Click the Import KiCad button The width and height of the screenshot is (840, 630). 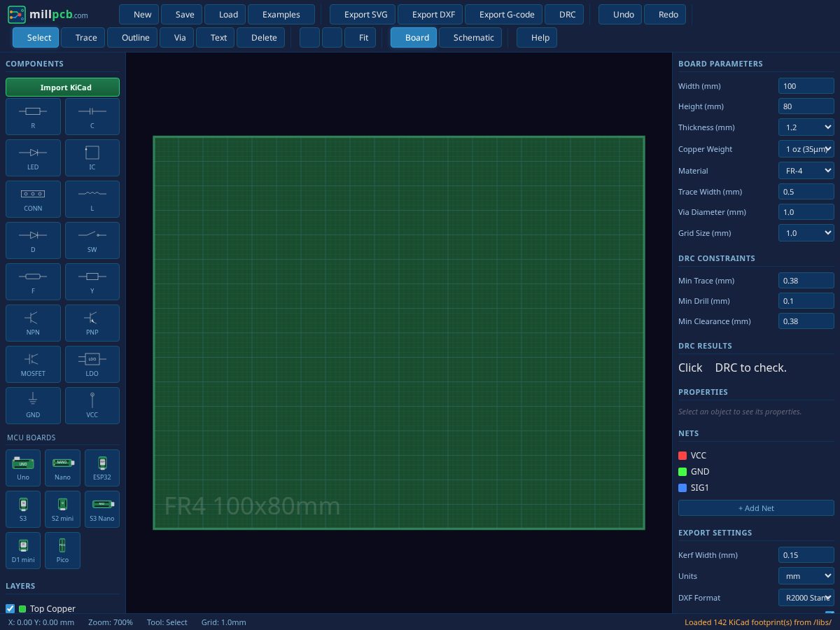coord(62,87)
